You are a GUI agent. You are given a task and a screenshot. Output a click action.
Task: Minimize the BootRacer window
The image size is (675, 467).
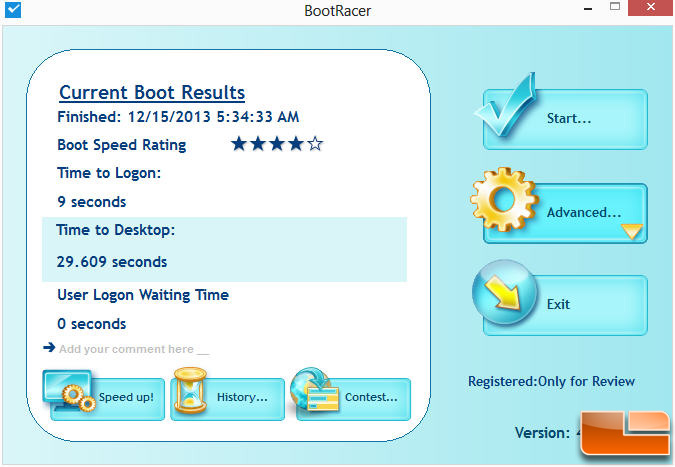tap(588, 9)
